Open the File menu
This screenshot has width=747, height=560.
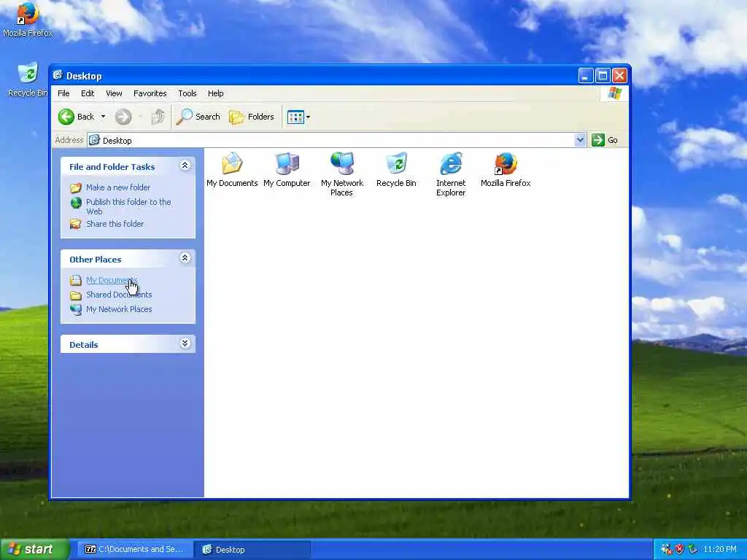pyautogui.click(x=63, y=93)
